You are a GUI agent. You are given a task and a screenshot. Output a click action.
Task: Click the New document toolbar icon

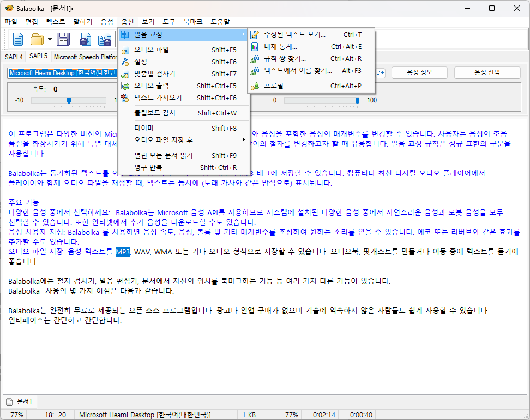click(17, 40)
